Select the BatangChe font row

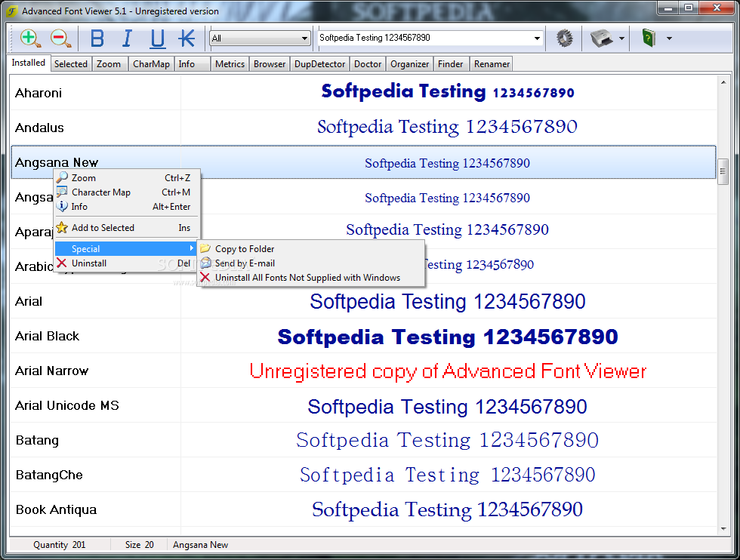click(363, 475)
